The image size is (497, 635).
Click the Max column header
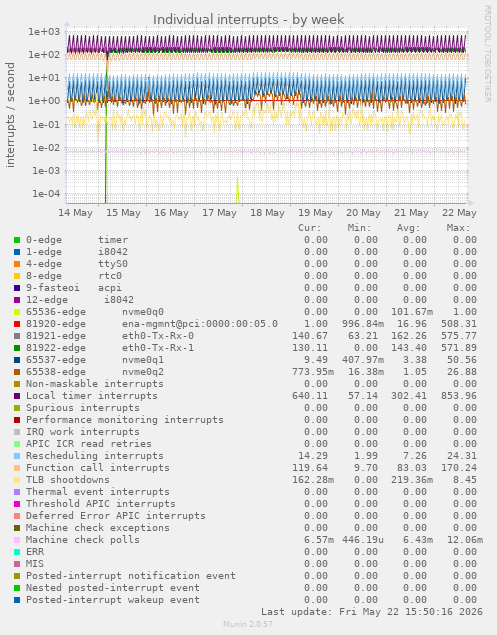tap(459, 228)
